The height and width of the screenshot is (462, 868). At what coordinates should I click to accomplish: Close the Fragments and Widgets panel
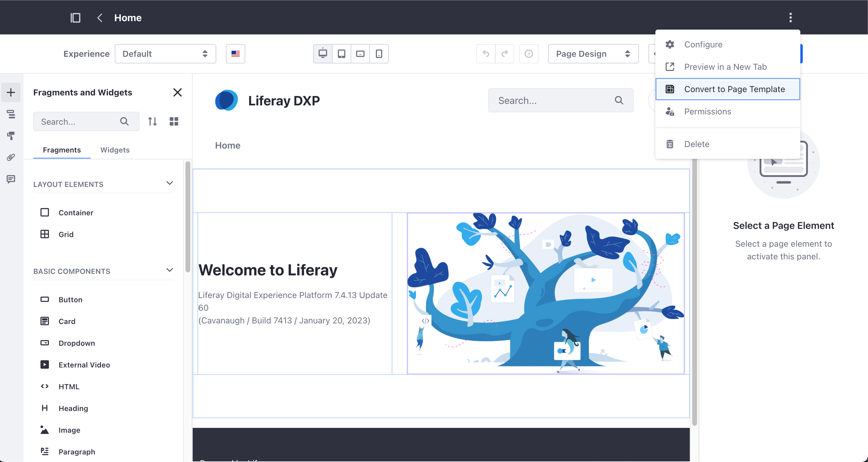point(178,92)
